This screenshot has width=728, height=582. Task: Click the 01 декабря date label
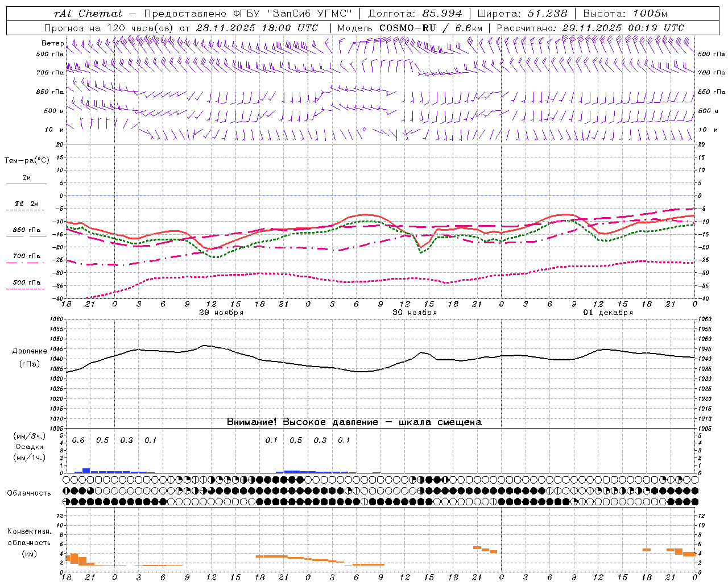tap(608, 313)
